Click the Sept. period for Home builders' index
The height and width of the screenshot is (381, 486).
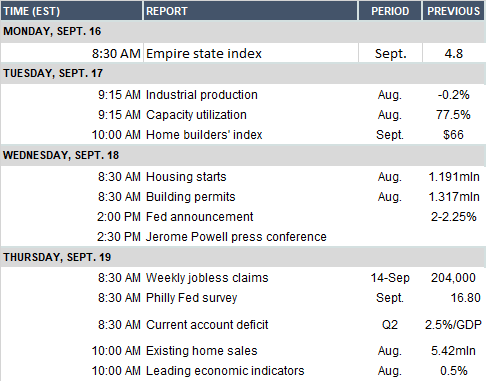tap(390, 135)
